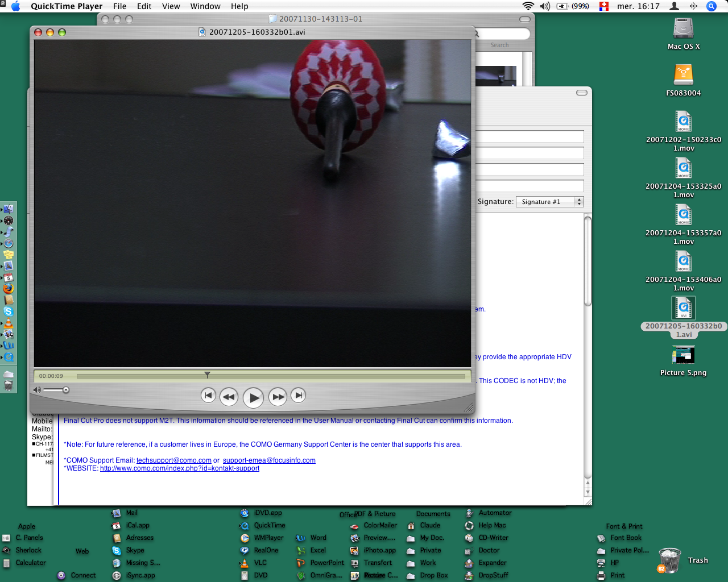
Task: Open the Apple menu
Action: click(16, 6)
